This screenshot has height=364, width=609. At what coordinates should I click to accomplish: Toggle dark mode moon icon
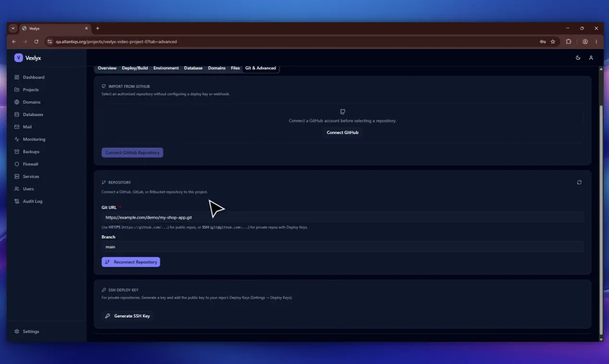click(578, 58)
